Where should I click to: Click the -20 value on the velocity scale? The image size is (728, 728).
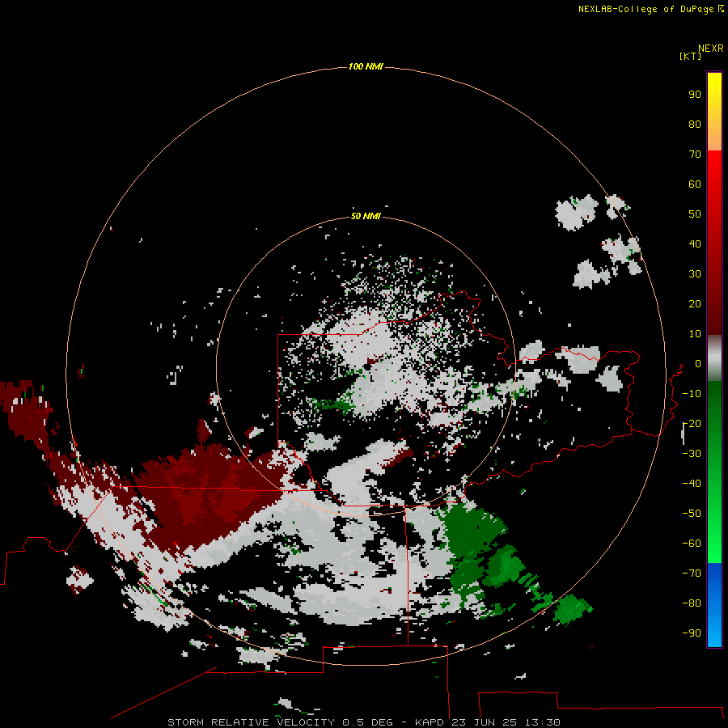tap(692, 423)
